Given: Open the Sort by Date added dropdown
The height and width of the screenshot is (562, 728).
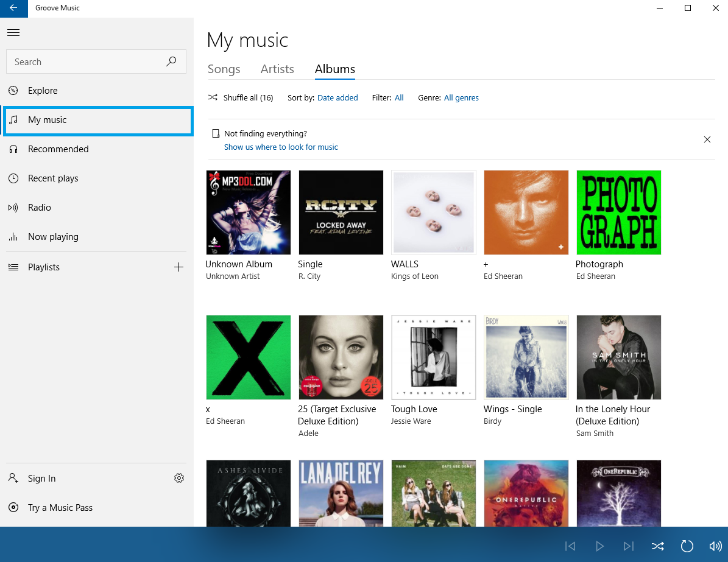Looking at the screenshot, I should click(337, 98).
